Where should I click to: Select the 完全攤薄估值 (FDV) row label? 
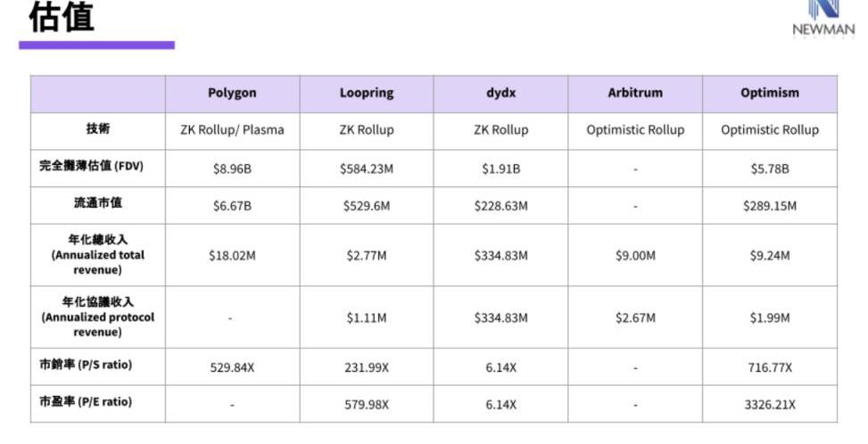click(98, 168)
